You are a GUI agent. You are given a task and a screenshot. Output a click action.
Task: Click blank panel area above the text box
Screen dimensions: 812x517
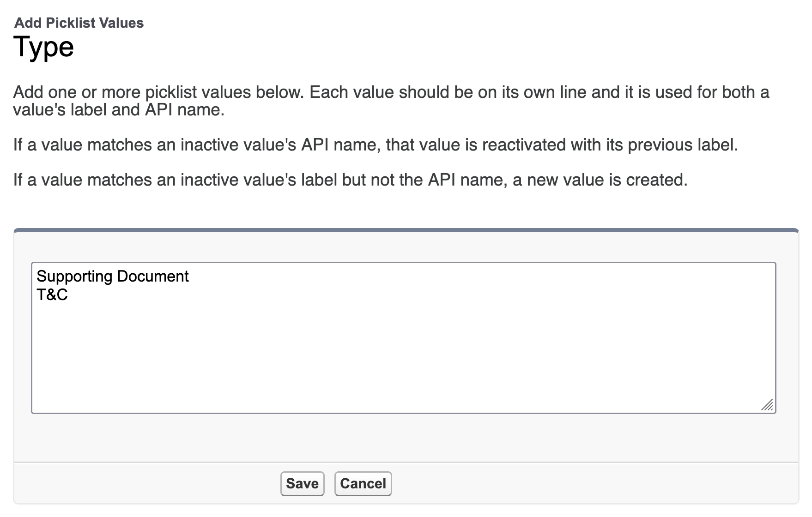pos(406,247)
